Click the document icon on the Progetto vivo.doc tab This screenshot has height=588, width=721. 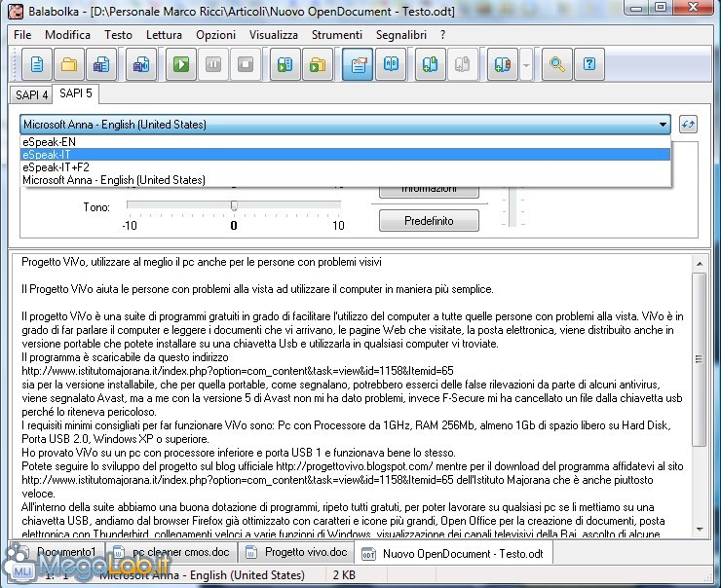click(x=250, y=552)
